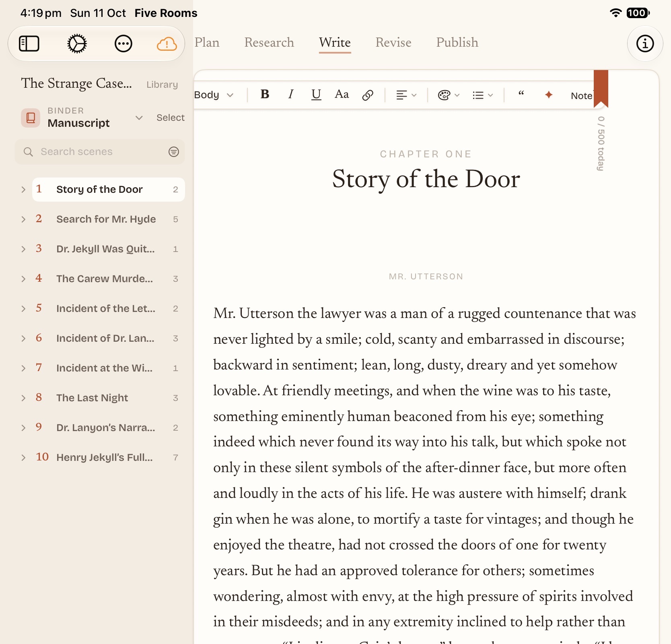Expand chapter 1 Story of the Door
The height and width of the screenshot is (644, 671).
(23, 190)
